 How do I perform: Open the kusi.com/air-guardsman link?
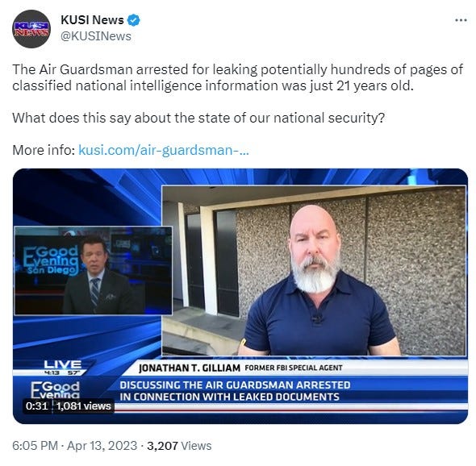coord(163,150)
